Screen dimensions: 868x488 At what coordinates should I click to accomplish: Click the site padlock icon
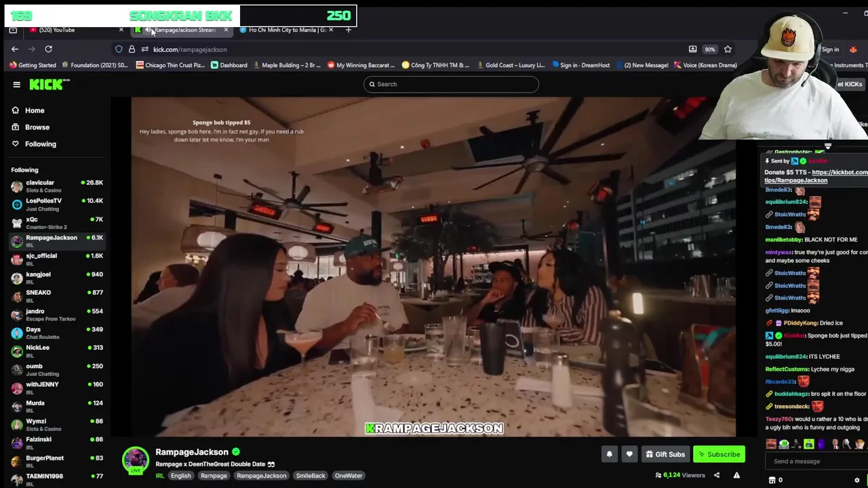tap(132, 49)
